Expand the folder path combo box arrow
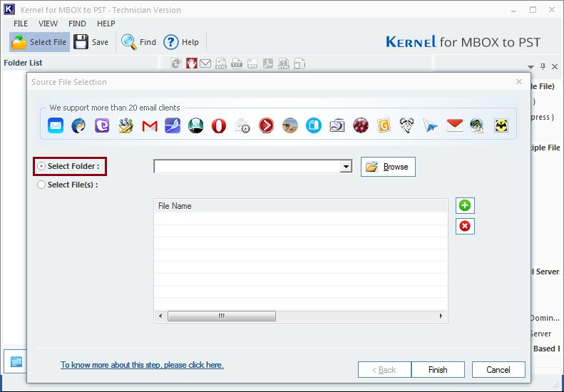This screenshot has width=564, height=392. 346,167
